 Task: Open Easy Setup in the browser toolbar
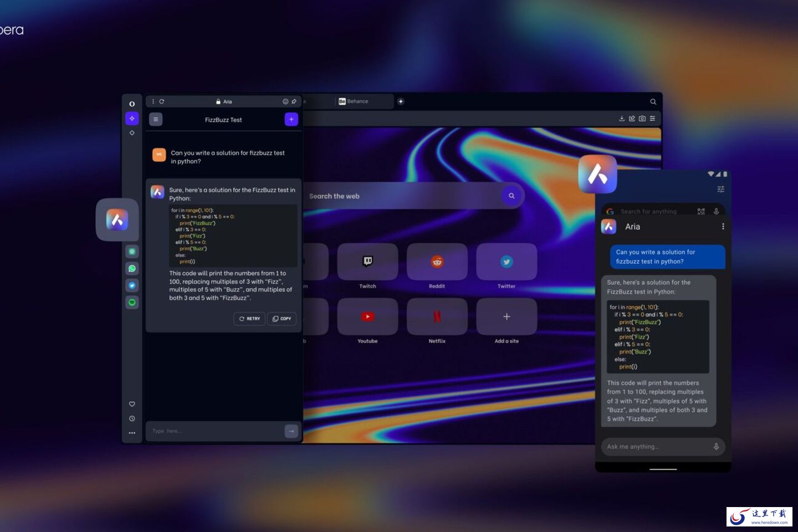[x=652, y=119]
